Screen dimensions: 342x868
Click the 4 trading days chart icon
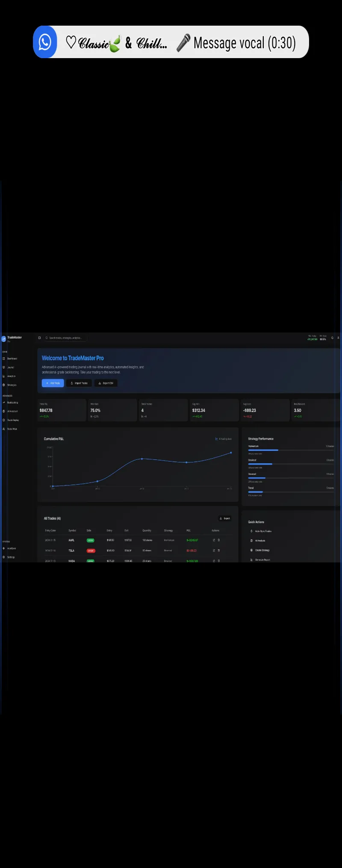coord(216,439)
